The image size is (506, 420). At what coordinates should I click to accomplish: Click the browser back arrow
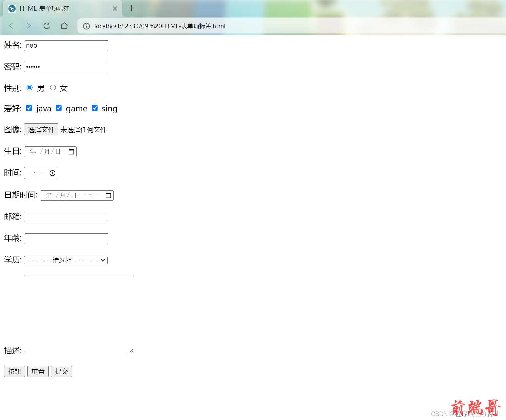[11, 26]
